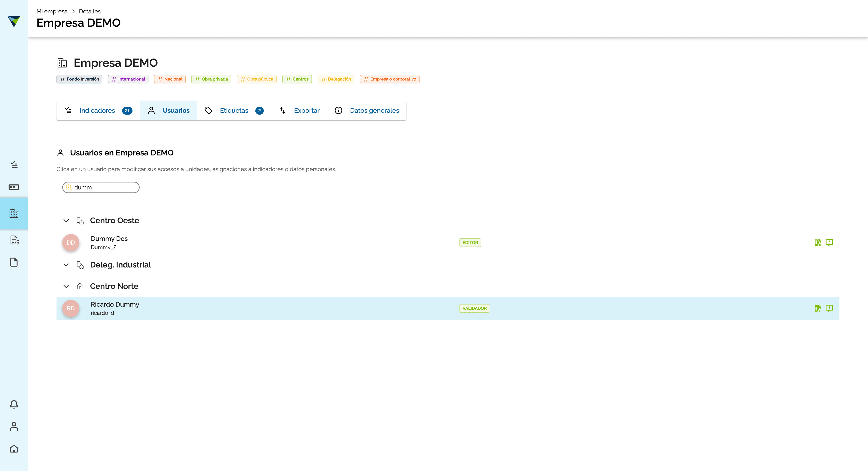This screenshot has height=471, width=868.
Task: Switch to the Indicadores tab
Action: [x=98, y=110]
